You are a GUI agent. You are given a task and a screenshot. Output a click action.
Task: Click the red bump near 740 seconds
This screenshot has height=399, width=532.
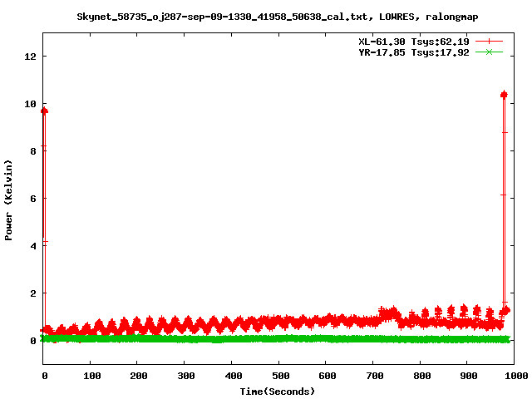(x=388, y=313)
